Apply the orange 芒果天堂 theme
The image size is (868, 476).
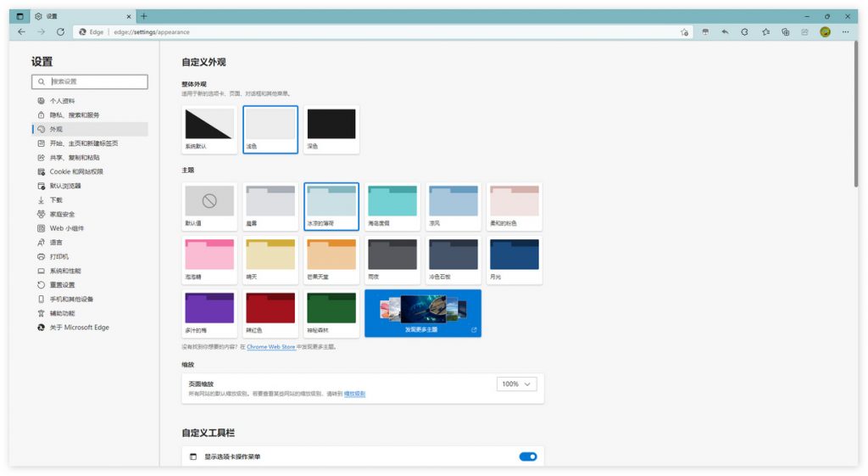pyautogui.click(x=331, y=260)
